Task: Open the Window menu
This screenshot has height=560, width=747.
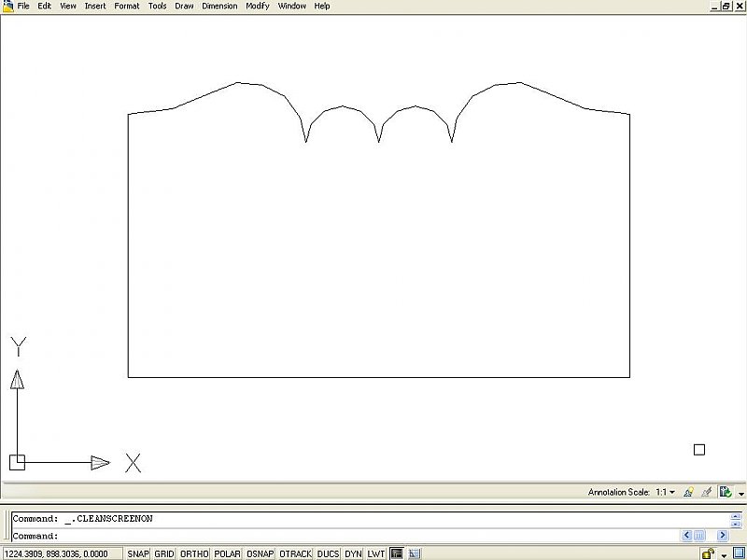Action: pos(292,7)
